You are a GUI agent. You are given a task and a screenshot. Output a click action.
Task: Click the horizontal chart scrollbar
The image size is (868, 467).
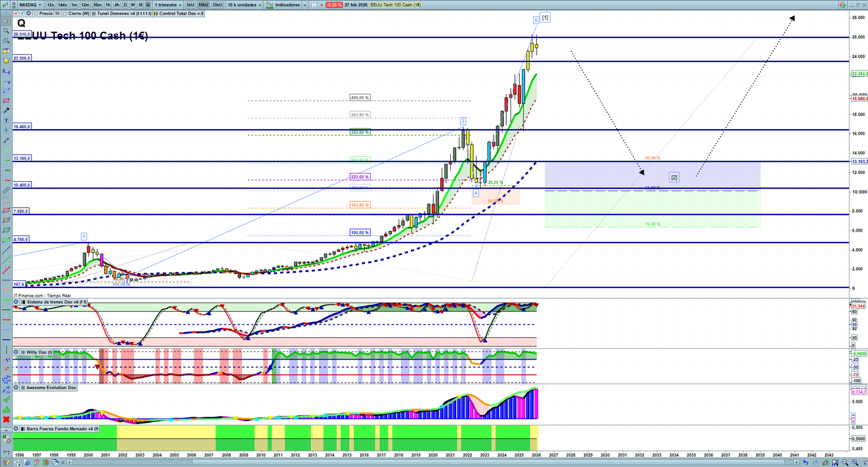pos(432,463)
